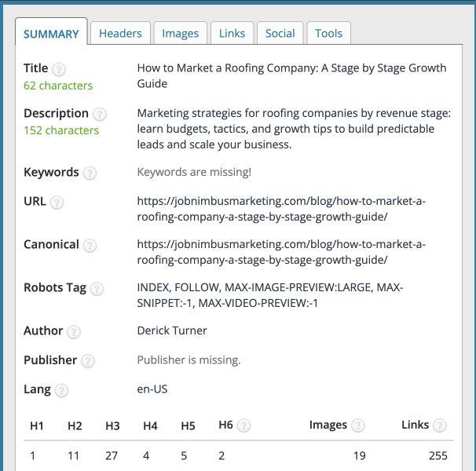Click question mark beside Lang
The height and width of the screenshot is (471, 476).
(x=61, y=389)
